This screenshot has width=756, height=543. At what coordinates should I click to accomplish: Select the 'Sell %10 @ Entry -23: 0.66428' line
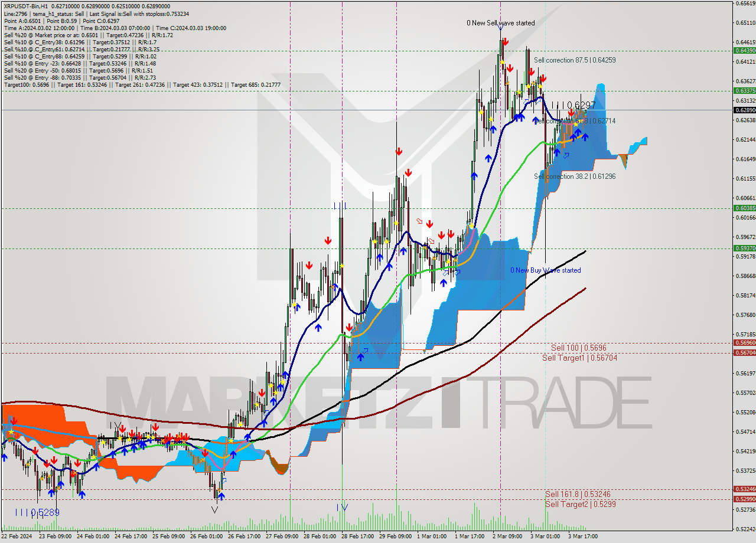pyautogui.click(x=80, y=64)
